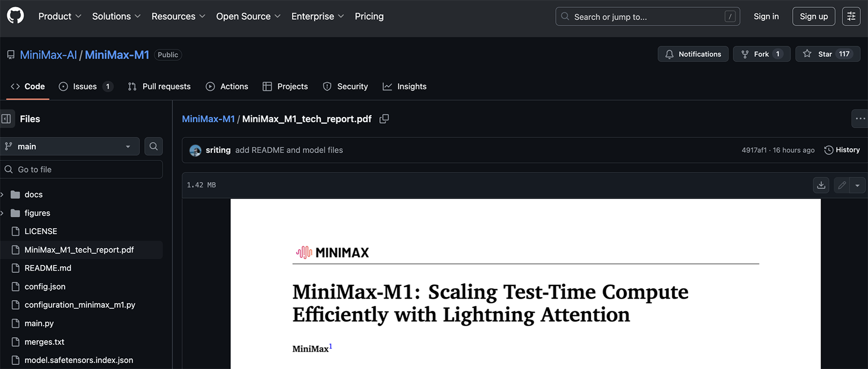The height and width of the screenshot is (369, 868).
Task: Click the file search magnifier icon
Action: 153,146
